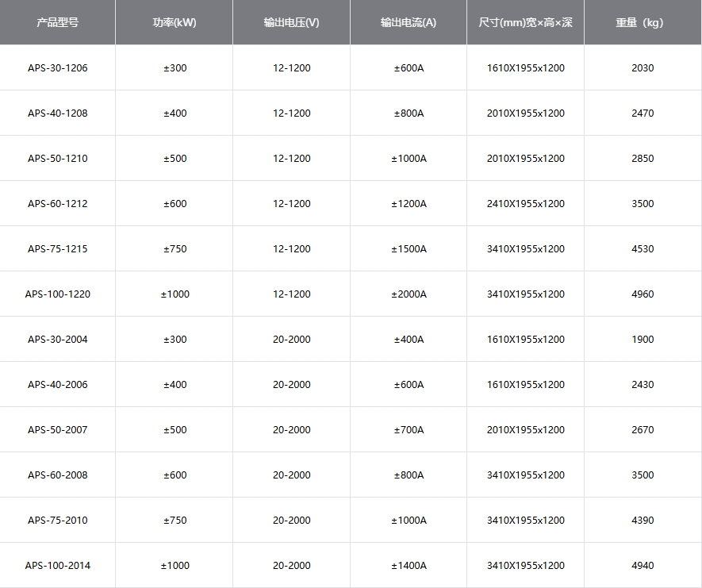Screen dimensions: 702x588
Task: Click weight value 2430
Action: 643,385
